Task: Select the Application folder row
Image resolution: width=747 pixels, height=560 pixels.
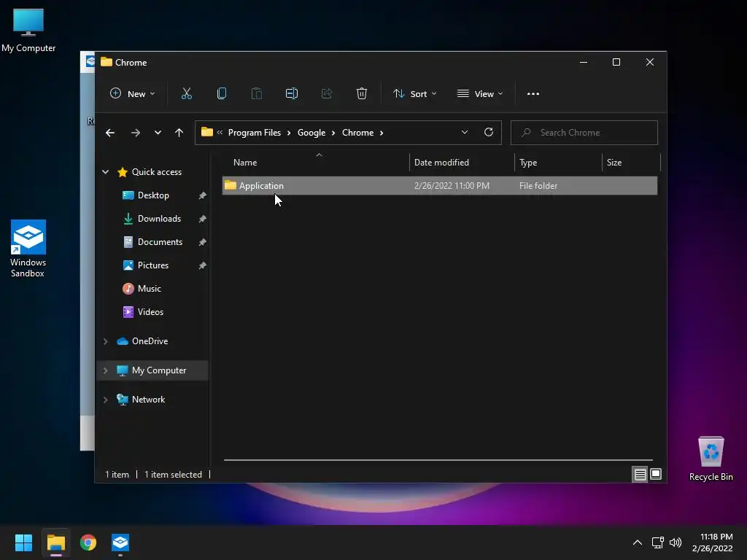Action: [x=440, y=186]
